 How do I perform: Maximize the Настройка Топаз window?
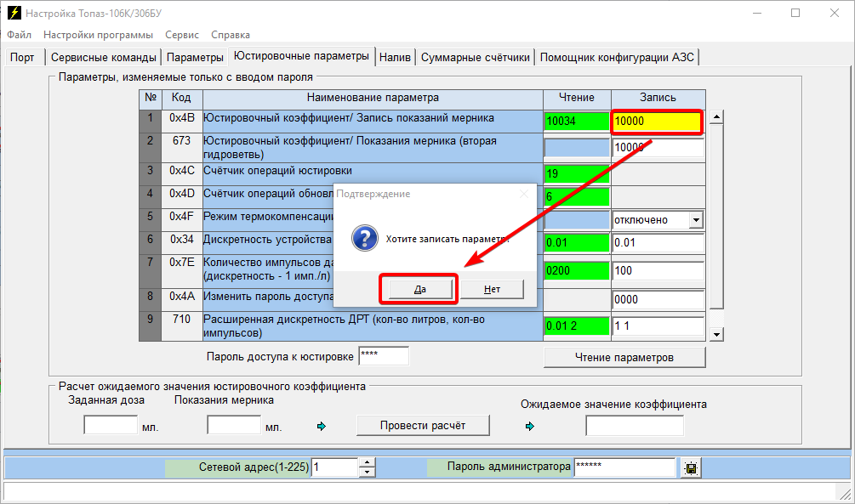coord(795,13)
